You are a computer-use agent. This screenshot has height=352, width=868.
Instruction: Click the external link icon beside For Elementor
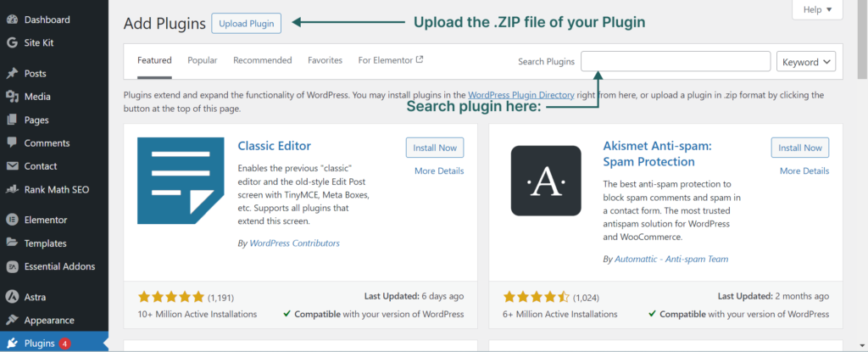420,60
